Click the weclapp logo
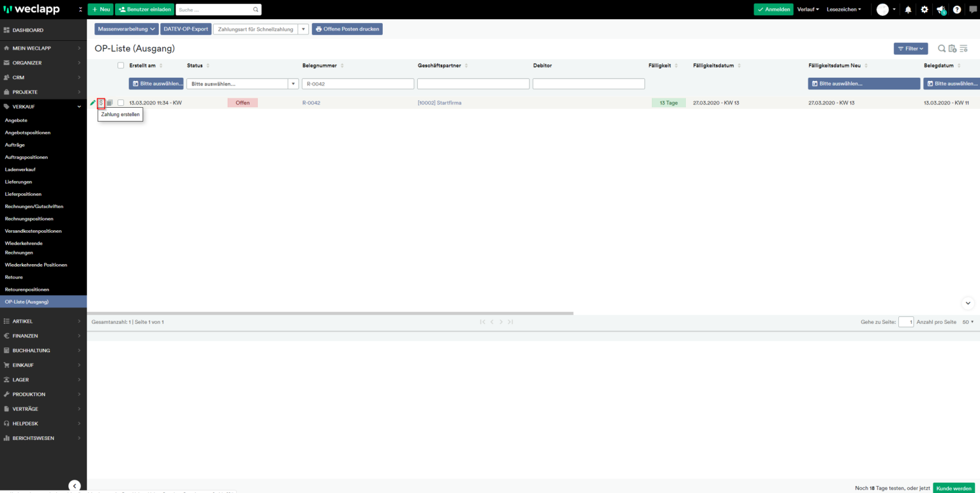Viewport: 980px width, 493px height. coord(32,10)
